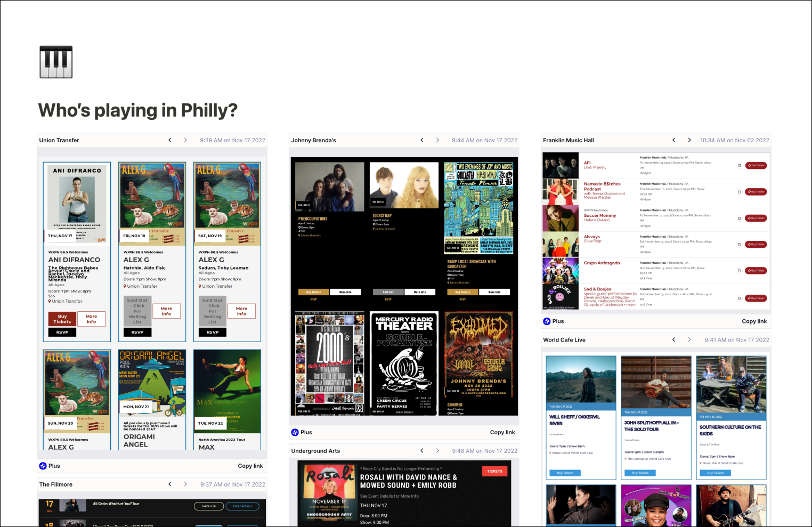This screenshot has width=812, height=527.
Task: Click the Cancelled badge on Ali Gatie show
Action: pyautogui.click(x=209, y=506)
